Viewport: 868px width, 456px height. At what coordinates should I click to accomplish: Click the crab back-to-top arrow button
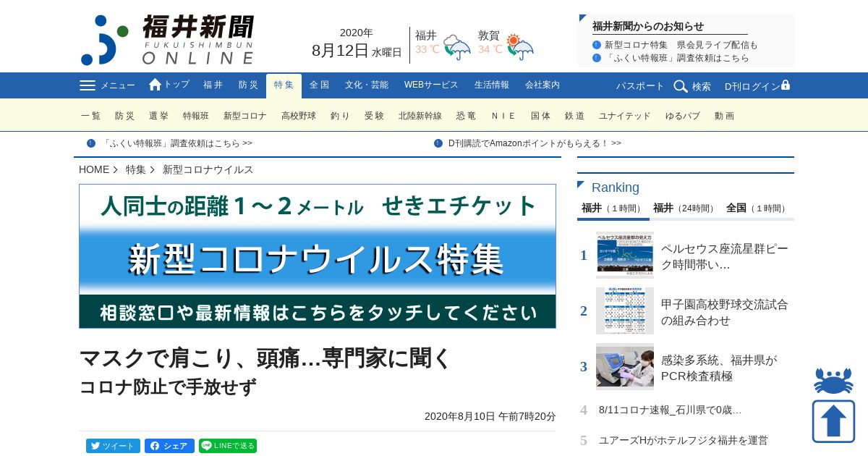coord(833,405)
